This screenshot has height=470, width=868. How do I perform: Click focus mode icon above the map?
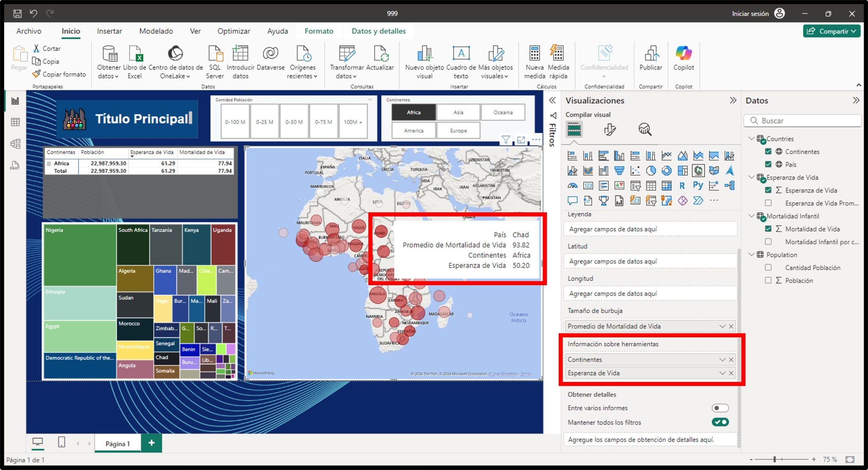pyautogui.click(x=521, y=139)
